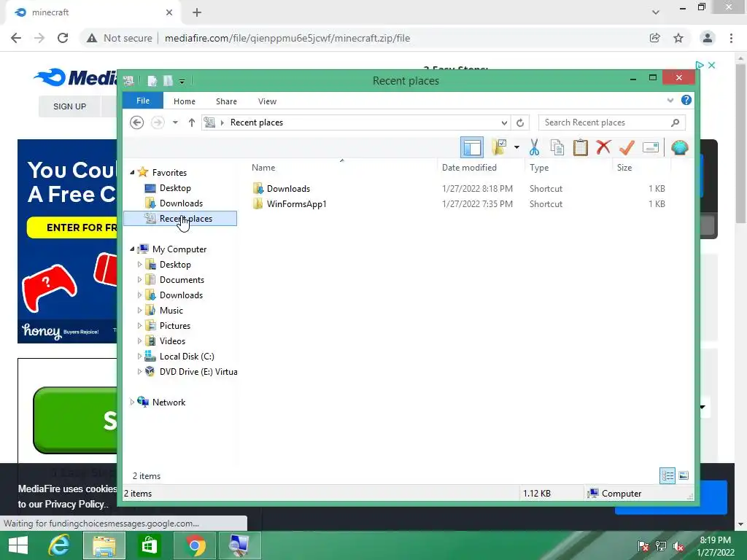Click the red X Delete icon

pyautogui.click(x=603, y=147)
